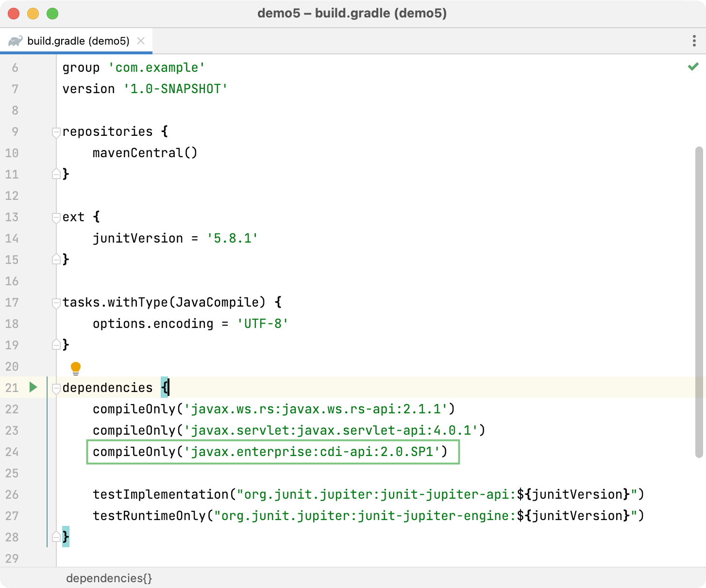Click the dependencies{} breadcrumb at the bottom
Viewport: 706px width, 588px height.
[x=109, y=578]
